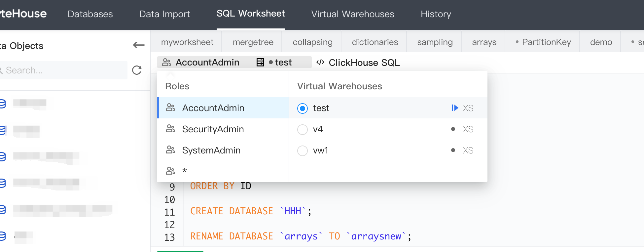Viewport: 644px width, 252px height.
Task: Switch to the dictionaries worksheet tab
Action: pos(375,42)
